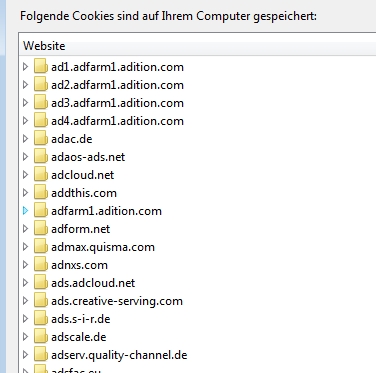Expand the ads.creative-serving.com node
The width and height of the screenshot is (376, 373).
point(26,301)
